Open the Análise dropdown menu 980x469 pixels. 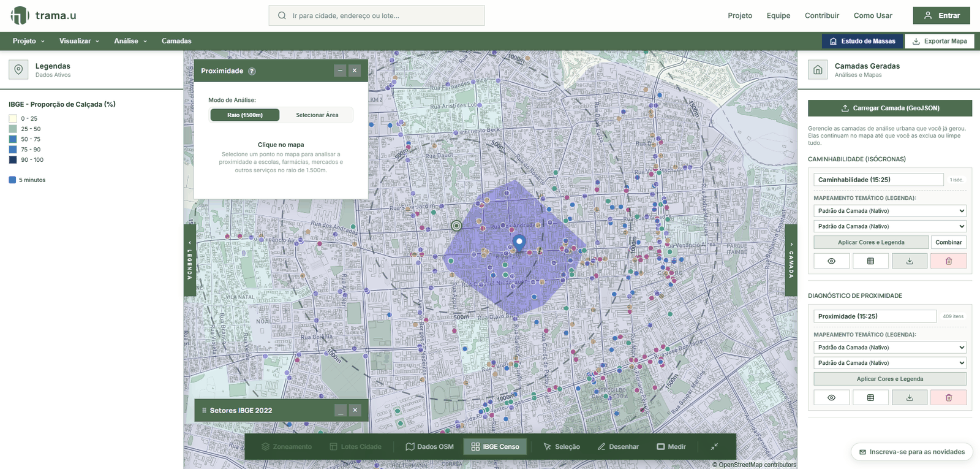(130, 41)
